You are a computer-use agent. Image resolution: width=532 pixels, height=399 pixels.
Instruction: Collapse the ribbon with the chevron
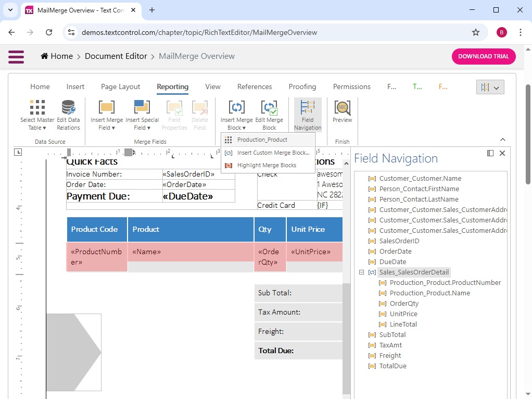(x=502, y=139)
